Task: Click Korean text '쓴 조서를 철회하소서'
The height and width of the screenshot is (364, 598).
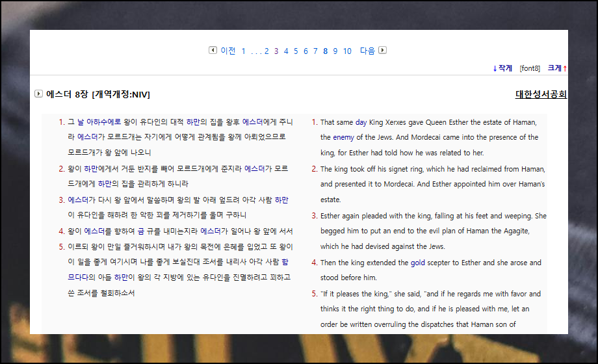Action: pos(101,293)
